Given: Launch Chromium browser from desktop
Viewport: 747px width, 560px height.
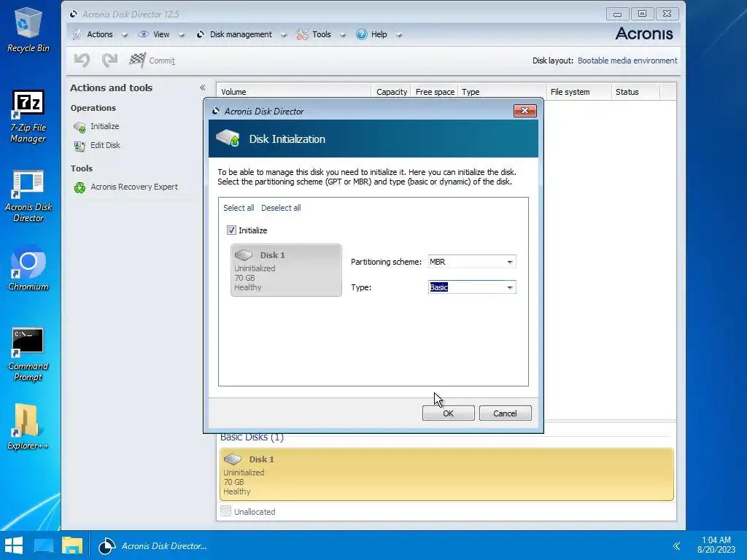Looking at the screenshot, I should coord(28,268).
